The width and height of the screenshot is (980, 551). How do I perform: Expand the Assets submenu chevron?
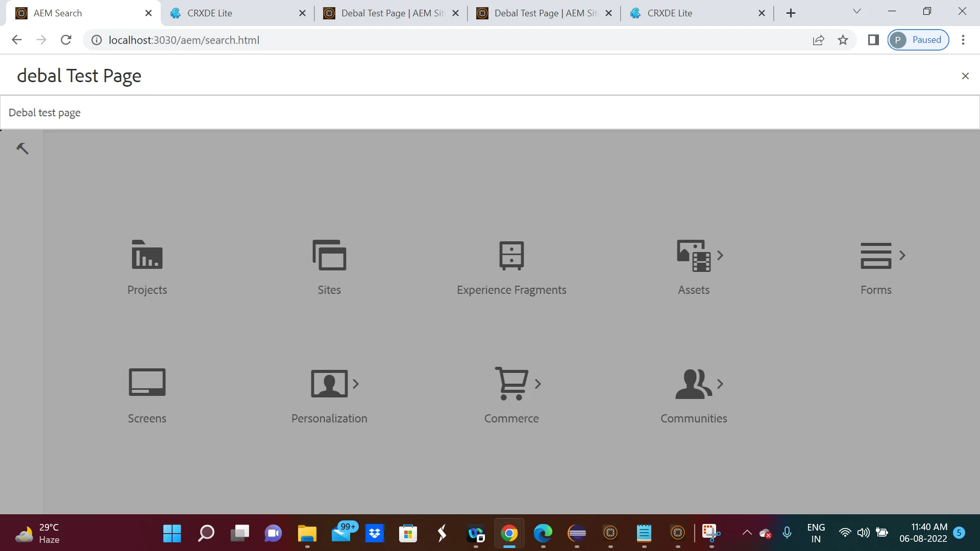tap(720, 255)
